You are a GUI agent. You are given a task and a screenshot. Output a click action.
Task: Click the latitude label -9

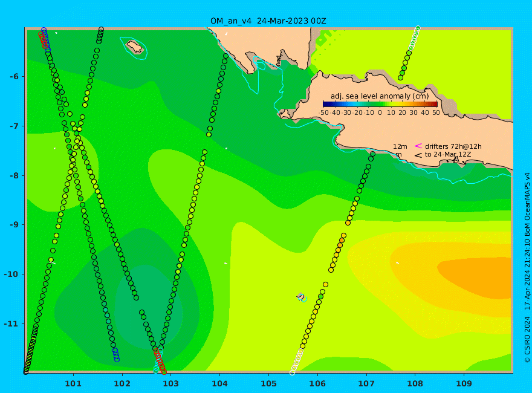14,225
